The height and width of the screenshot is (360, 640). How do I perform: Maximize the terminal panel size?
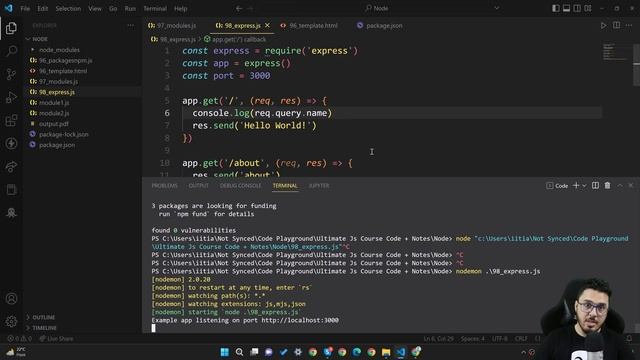tap(620, 185)
